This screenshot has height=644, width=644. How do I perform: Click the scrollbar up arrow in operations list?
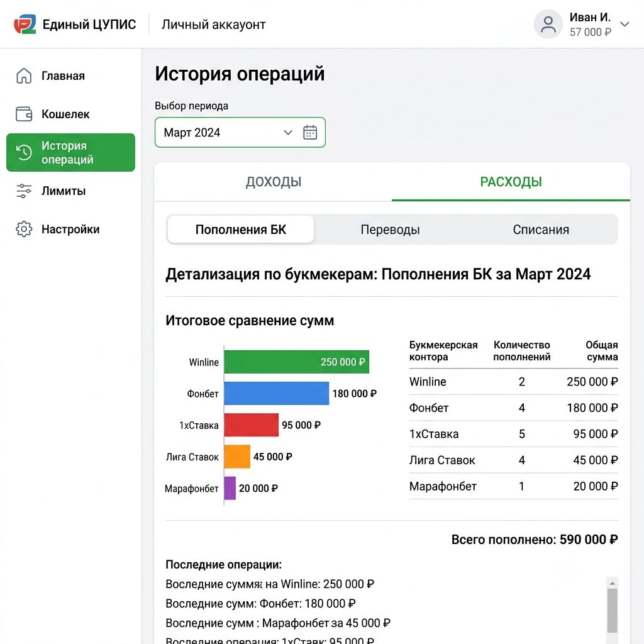point(613,583)
